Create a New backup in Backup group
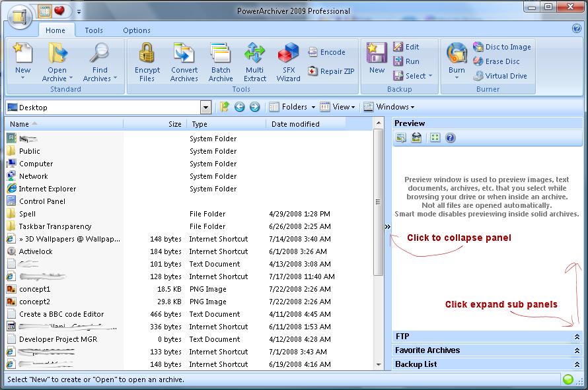588x390 pixels. pyautogui.click(x=377, y=58)
